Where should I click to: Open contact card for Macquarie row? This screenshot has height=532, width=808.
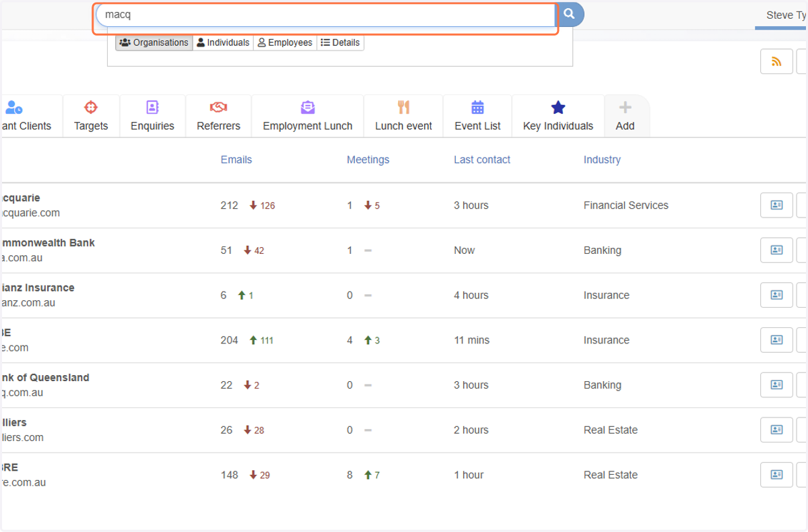tap(776, 205)
